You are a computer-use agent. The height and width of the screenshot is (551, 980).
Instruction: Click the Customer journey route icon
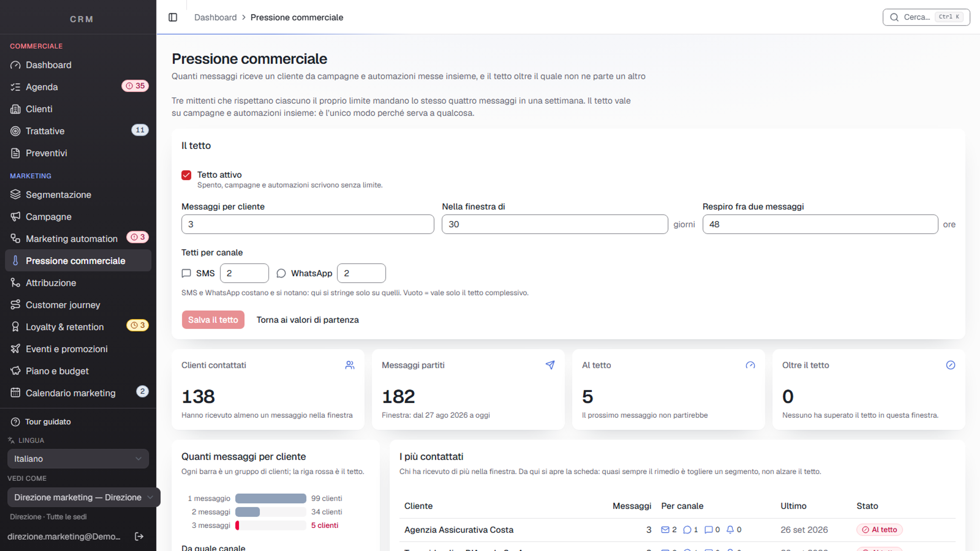click(15, 305)
